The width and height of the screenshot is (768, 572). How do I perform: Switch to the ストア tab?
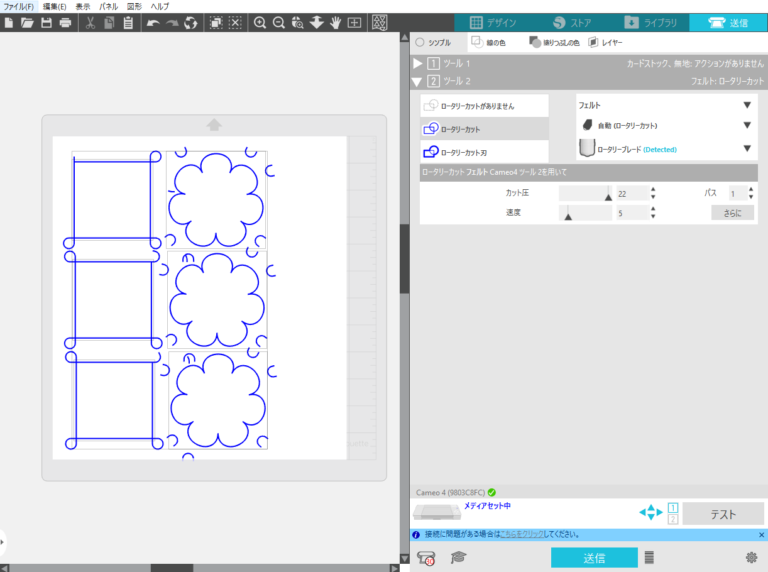pos(572,23)
